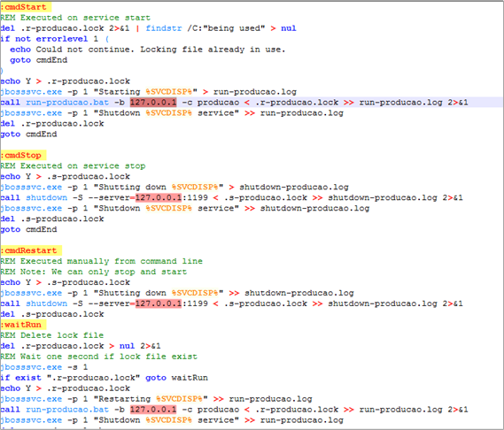
Task: Select the 'REM Executed on service start' comment
Action: [75, 18]
